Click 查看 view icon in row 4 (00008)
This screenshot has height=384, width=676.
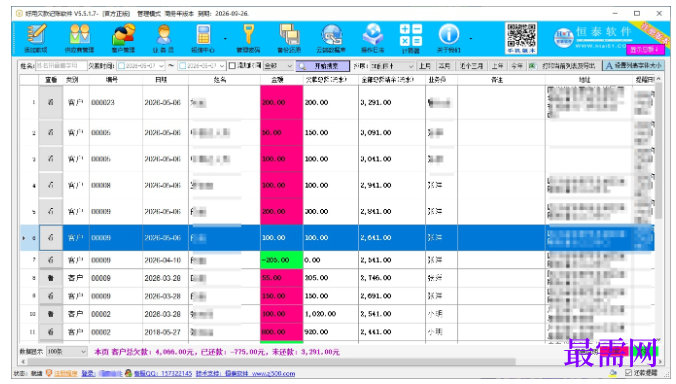pyautogui.click(x=51, y=185)
